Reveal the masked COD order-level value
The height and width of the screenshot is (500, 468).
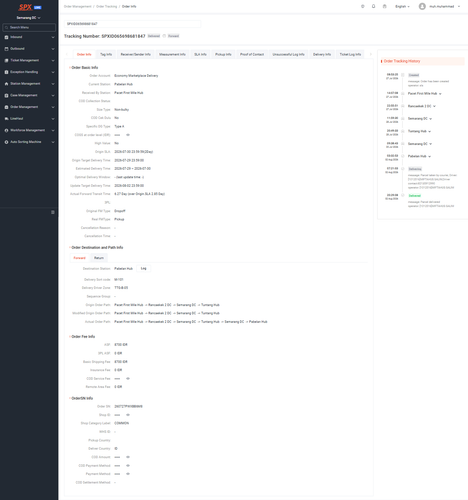tap(128, 135)
